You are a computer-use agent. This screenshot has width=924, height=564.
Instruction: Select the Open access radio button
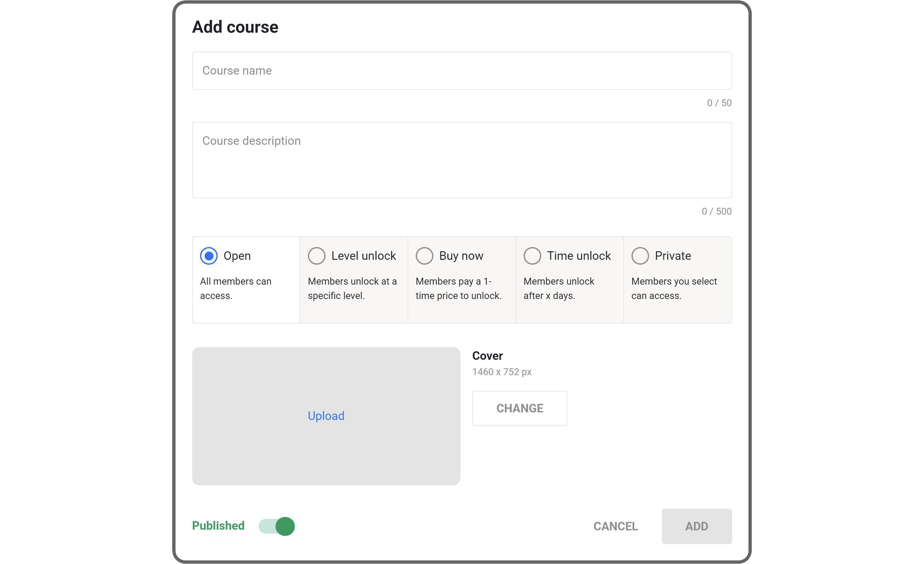pos(209,256)
